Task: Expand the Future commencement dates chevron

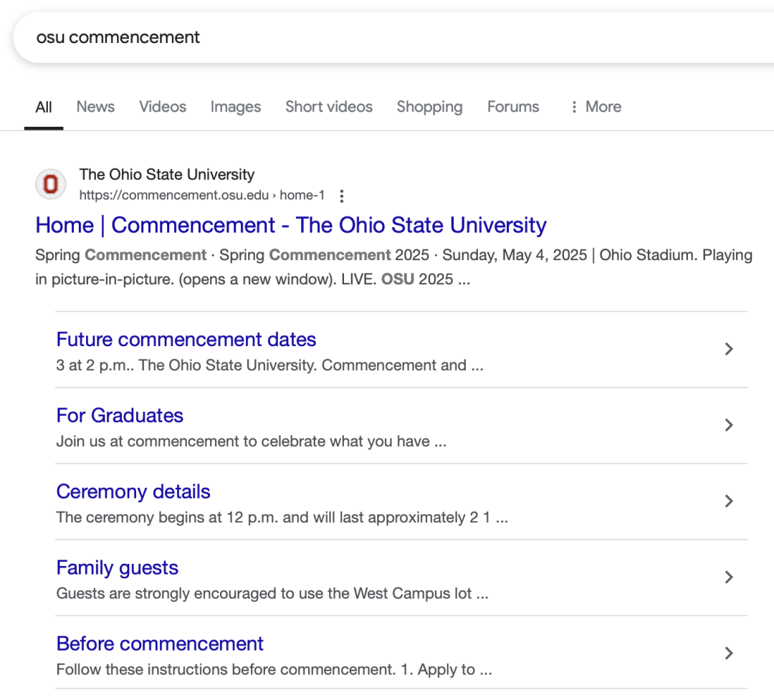Action: click(729, 349)
